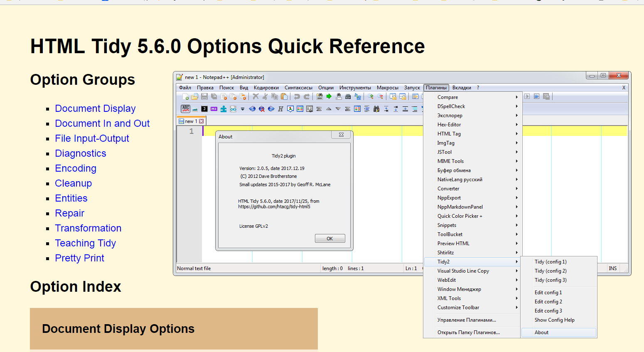Click the 'length : 0' status bar entry
The image size is (644, 352).
332,268
